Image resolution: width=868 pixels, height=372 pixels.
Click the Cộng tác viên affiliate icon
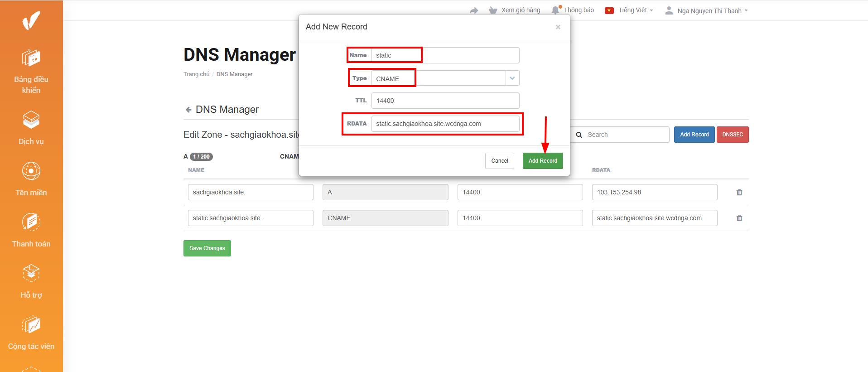(31, 325)
